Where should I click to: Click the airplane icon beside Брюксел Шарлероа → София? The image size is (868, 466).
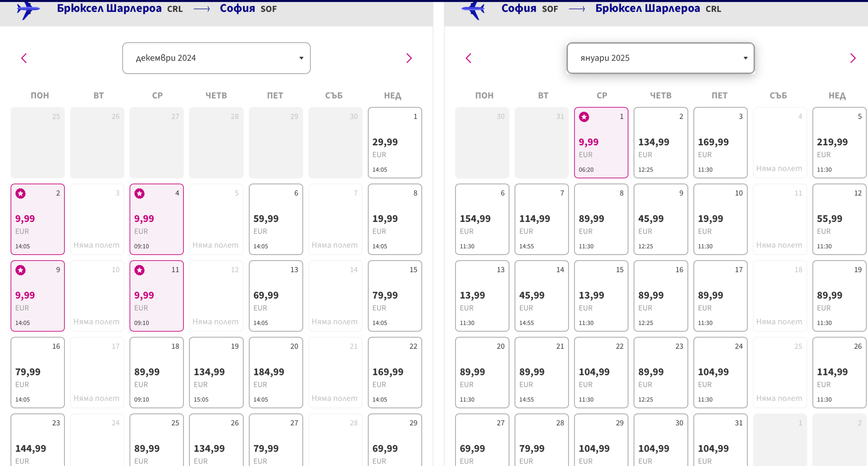[x=28, y=9]
